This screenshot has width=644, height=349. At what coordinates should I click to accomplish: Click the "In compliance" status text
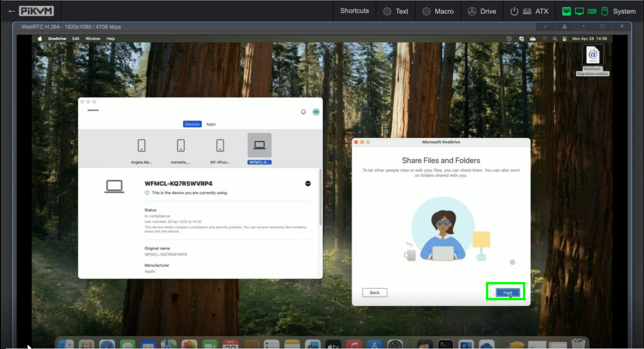click(157, 216)
